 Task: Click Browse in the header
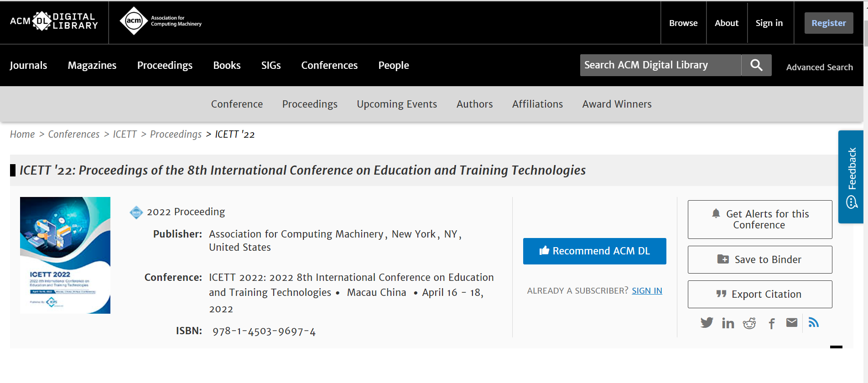click(x=683, y=23)
